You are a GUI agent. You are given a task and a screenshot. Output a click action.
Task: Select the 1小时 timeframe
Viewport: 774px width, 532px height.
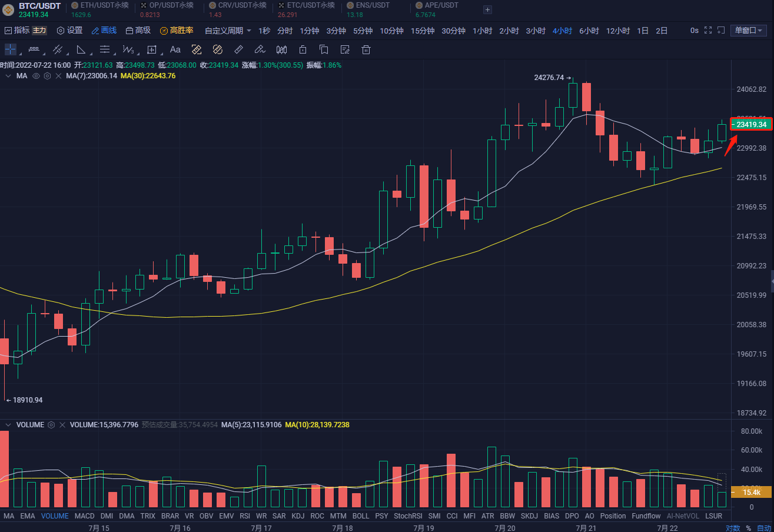click(x=482, y=31)
